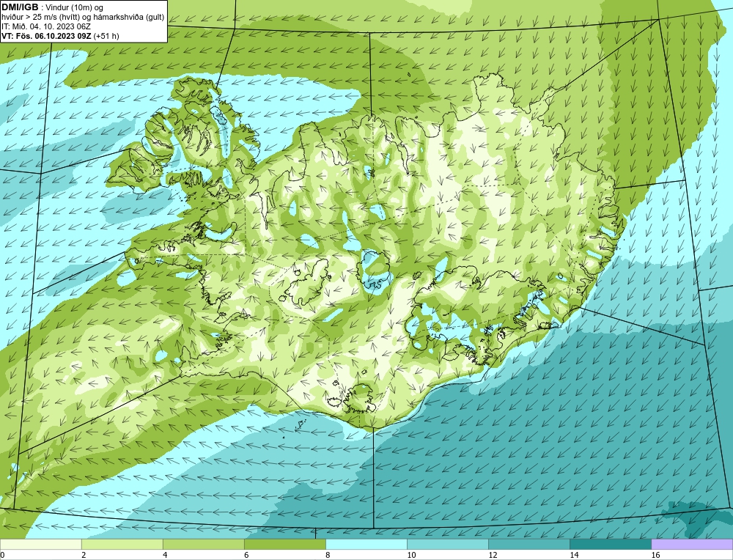Click the legend scale label 12
The width and height of the screenshot is (733, 560).
tap(493, 555)
